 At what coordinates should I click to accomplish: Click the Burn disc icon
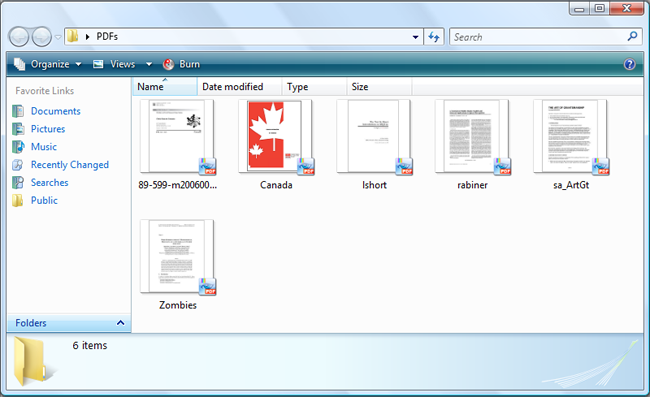[x=168, y=64]
